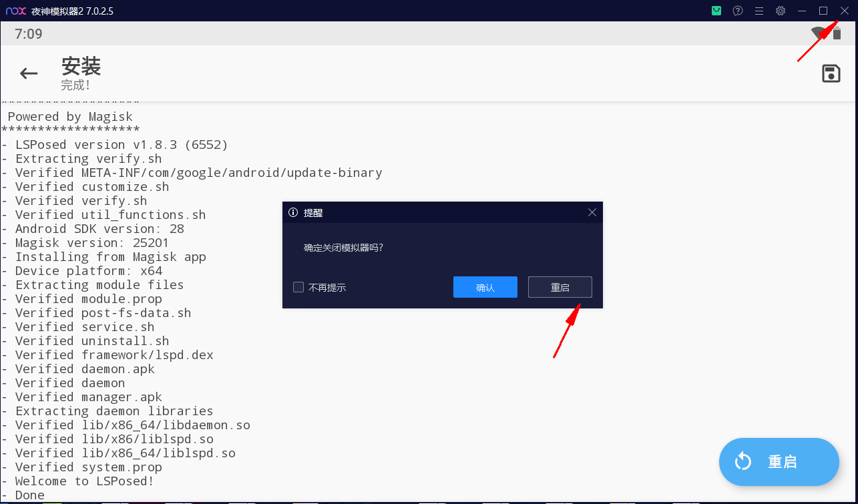Click the 'Verified framework/lspd.dex' line
This screenshot has width=858, height=504.
[x=108, y=355]
